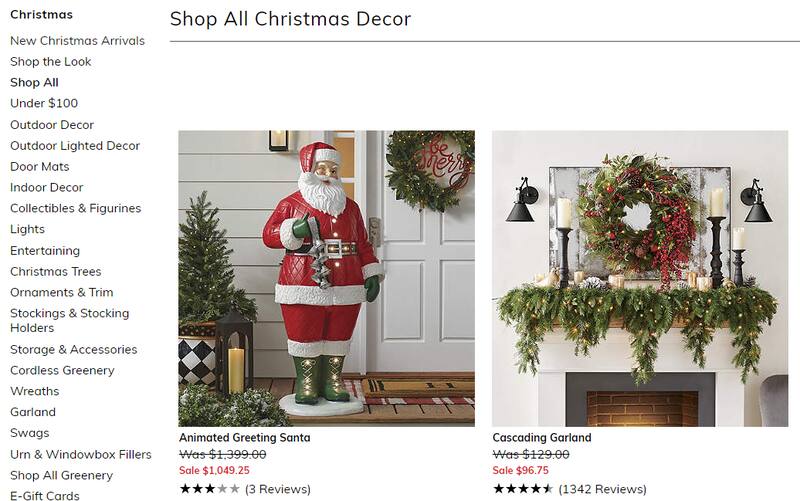Click the Cascading Garland star rating

tap(523, 489)
